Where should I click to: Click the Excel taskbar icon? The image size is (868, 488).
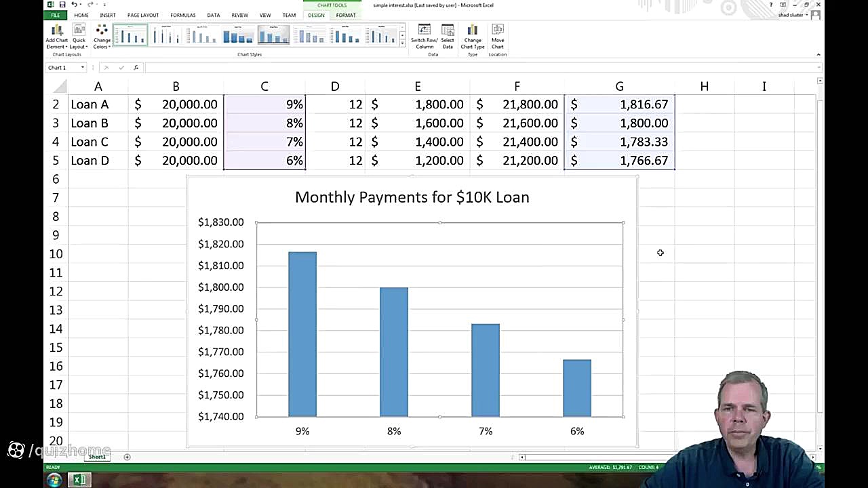click(x=79, y=480)
